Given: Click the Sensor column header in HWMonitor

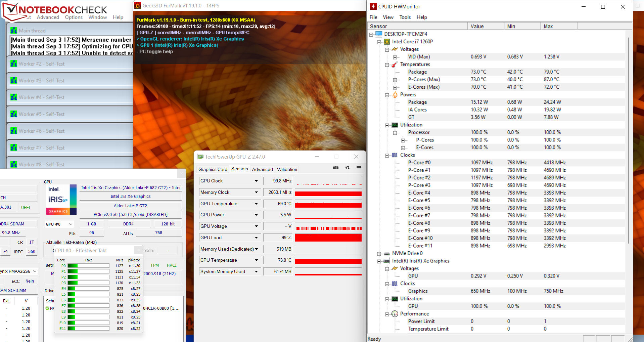Looking at the screenshot, I should click(x=418, y=26).
